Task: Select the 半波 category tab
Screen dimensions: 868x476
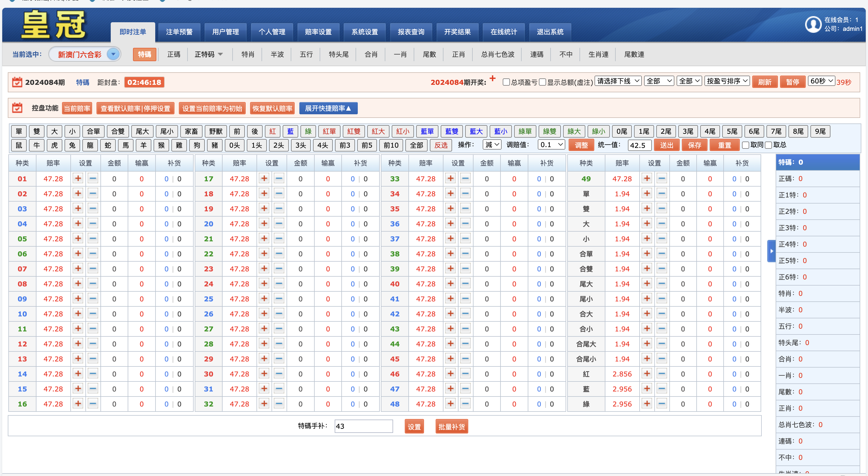Action: coord(277,54)
